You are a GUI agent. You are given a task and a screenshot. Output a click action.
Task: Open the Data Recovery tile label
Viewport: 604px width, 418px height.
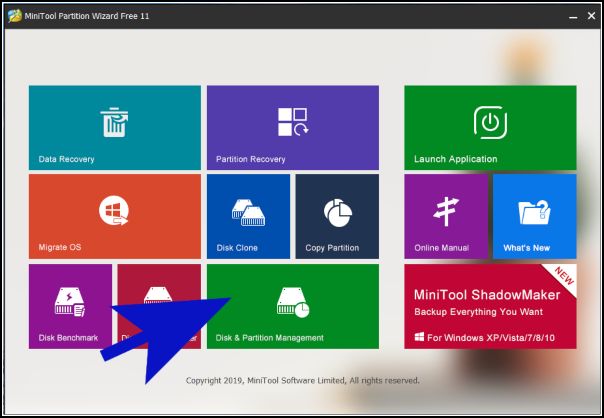pyautogui.click(x=66, y=159)
